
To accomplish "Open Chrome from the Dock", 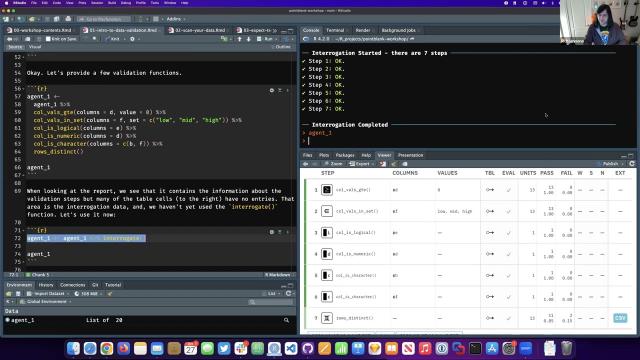I will click(x=107, y=349).
